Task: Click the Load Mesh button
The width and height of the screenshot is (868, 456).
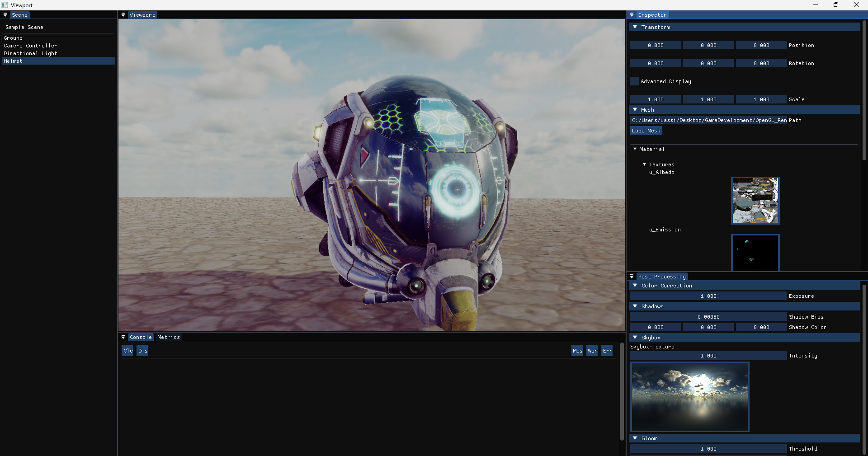Action: point(646,131)
